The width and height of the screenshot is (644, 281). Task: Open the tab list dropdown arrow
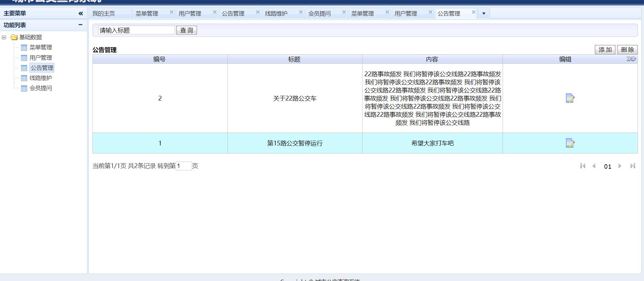click(x=484, y=13)
